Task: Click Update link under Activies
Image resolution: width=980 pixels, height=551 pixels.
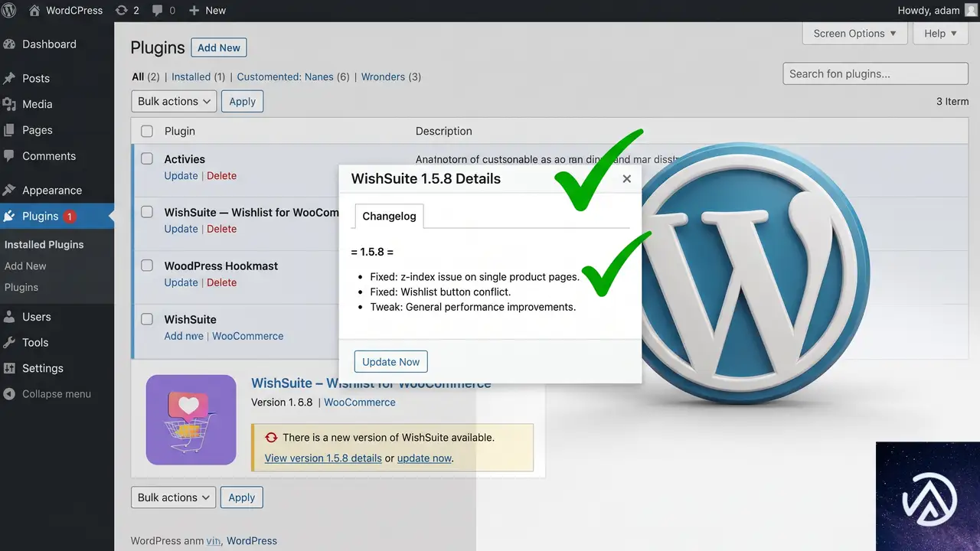Action: (181, 176)
